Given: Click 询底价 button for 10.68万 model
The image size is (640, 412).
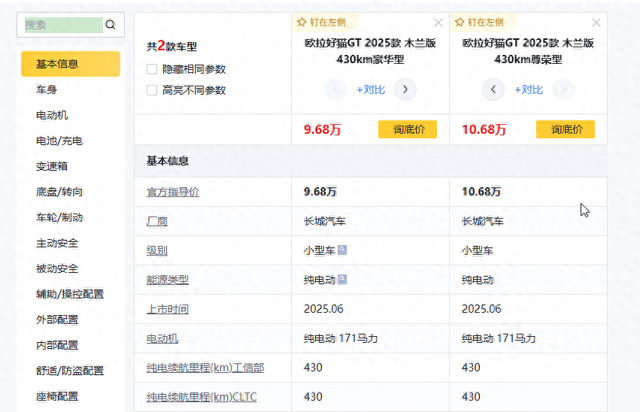Looking at the screenshot, I should [565, 129].
